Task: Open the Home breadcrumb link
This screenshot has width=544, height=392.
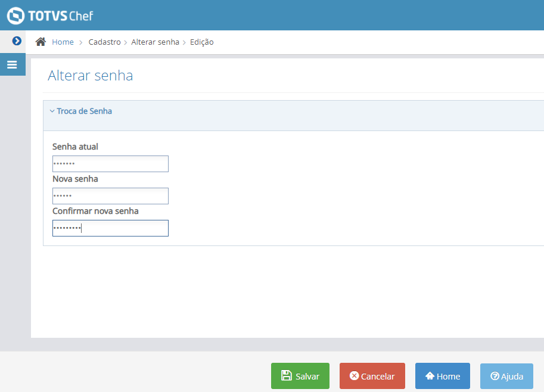Action: coord(63,42)
